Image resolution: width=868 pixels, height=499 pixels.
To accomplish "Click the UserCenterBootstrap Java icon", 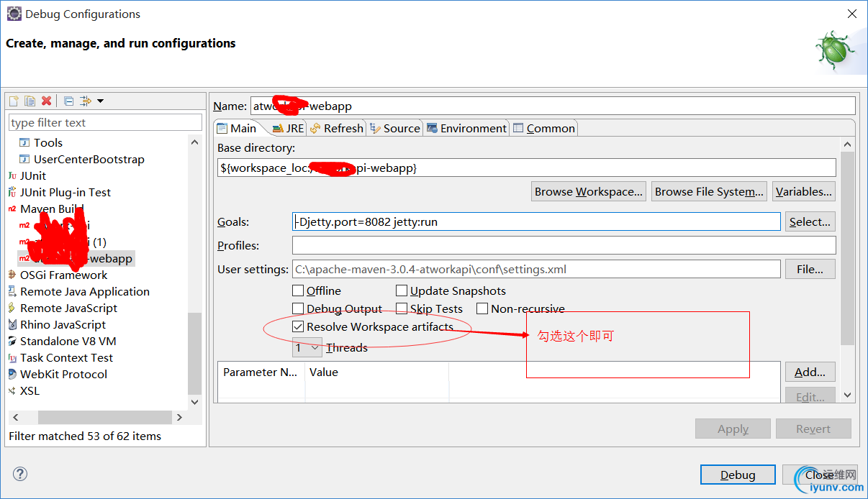I will coord(24,159).
